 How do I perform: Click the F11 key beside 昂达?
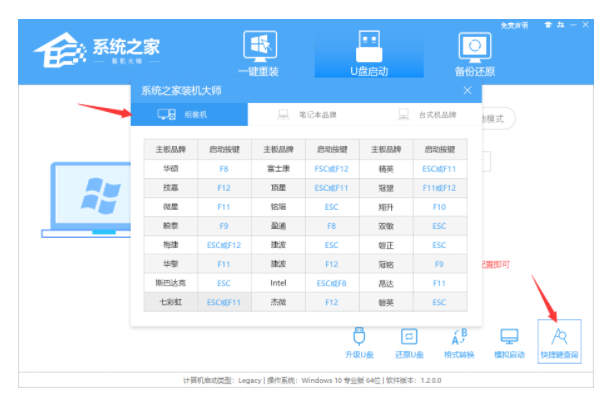click(x=439, y=283)
